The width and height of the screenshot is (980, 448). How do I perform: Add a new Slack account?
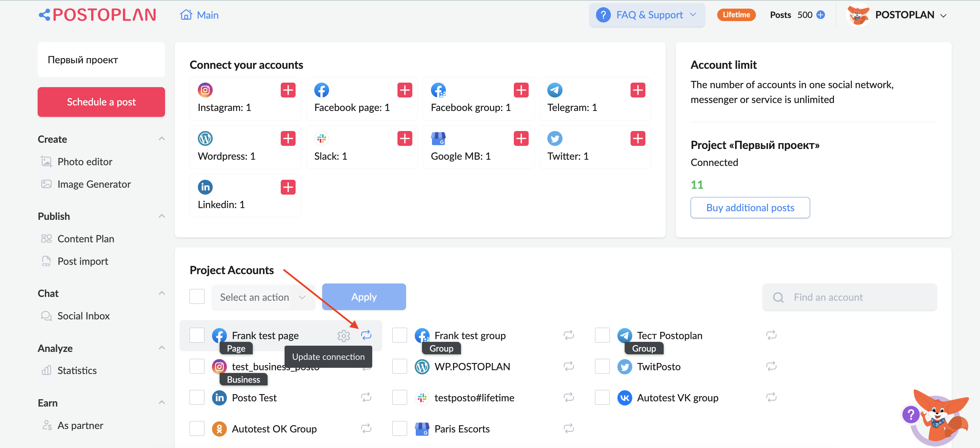[x=404, y=139]
